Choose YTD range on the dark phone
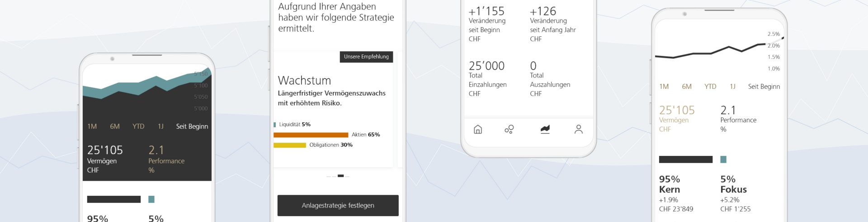 (x=138, y=126)
